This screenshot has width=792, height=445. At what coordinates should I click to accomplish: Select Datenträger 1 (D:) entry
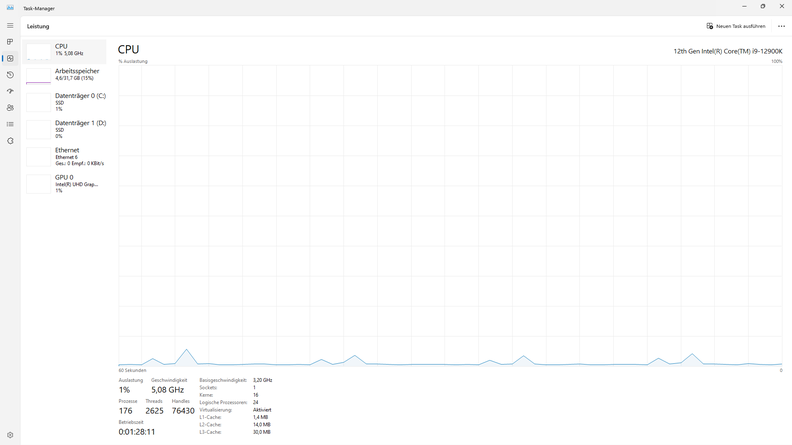click(x=65, y=129)
